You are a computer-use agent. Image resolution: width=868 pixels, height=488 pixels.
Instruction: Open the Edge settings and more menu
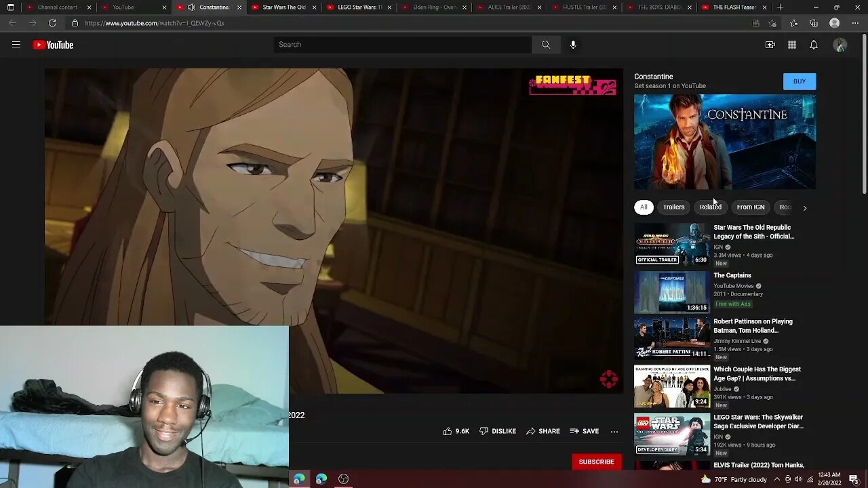pyautogui.click(x=854, y=23)
